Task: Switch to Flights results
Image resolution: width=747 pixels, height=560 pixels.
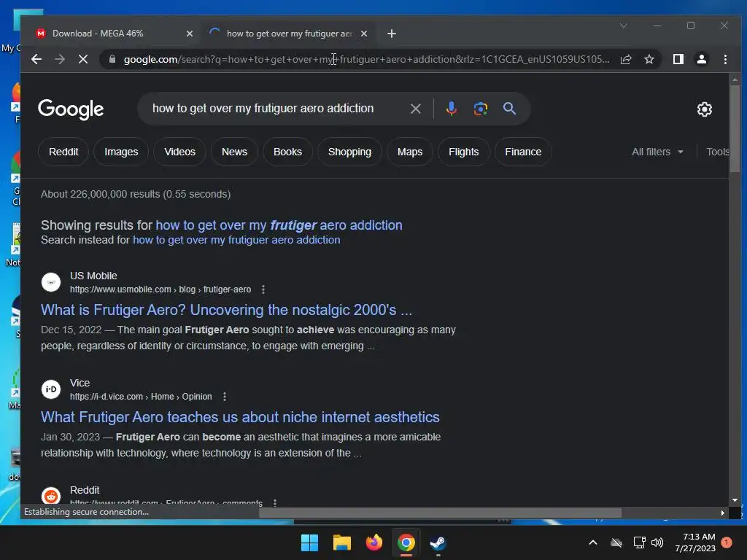Action: (x=463, y=152)
